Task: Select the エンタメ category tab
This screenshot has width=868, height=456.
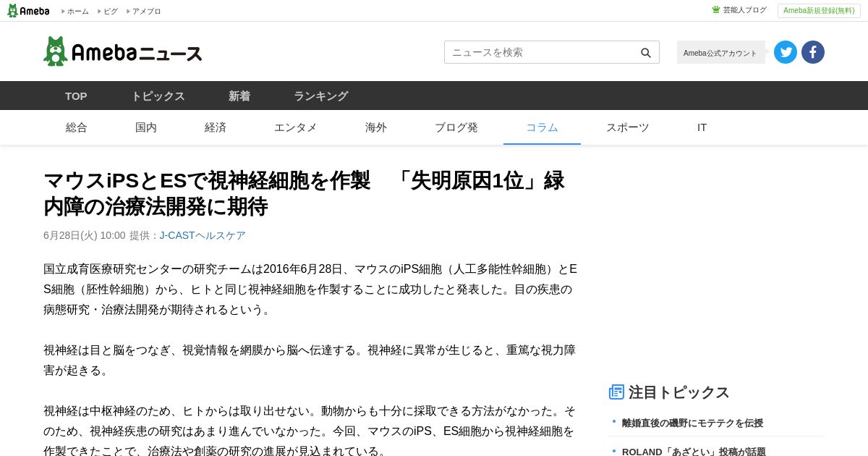Action: [296, 127]
